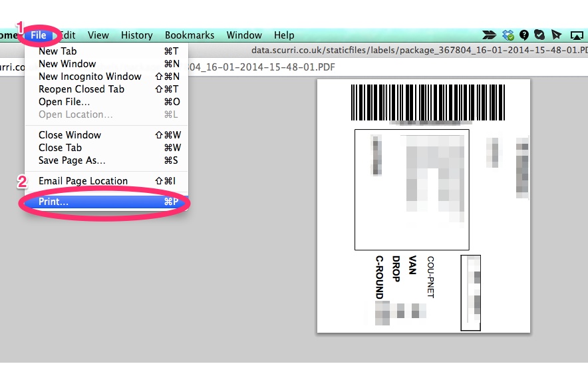Click the question mark chat bubble icon

click(x=524, y=35)
